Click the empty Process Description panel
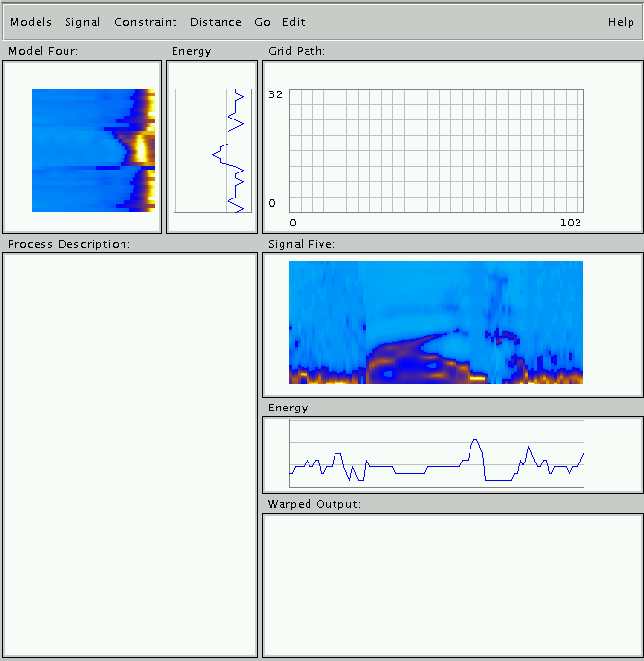This screenshot has height=661, width=644. [x=130, y=454]
